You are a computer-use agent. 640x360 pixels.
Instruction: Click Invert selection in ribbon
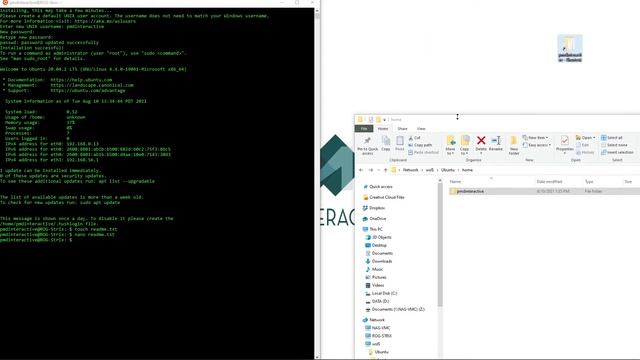617,152
